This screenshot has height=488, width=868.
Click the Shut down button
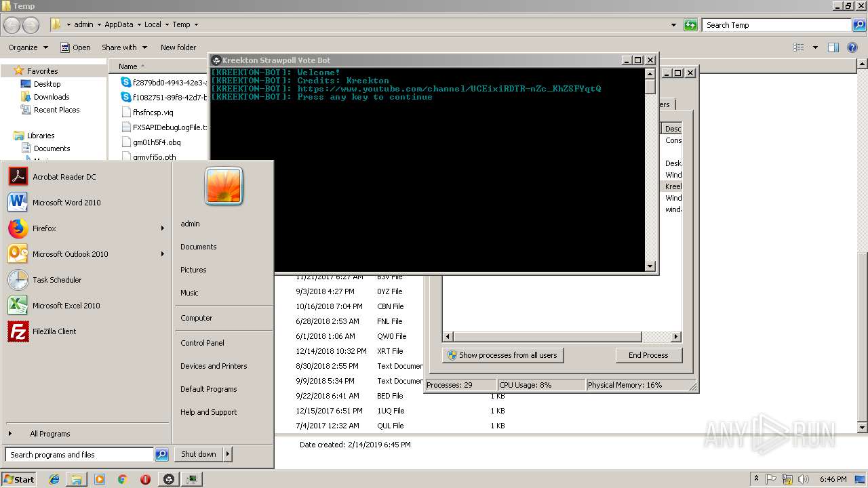pyautogui.click(x=199, y=454)
